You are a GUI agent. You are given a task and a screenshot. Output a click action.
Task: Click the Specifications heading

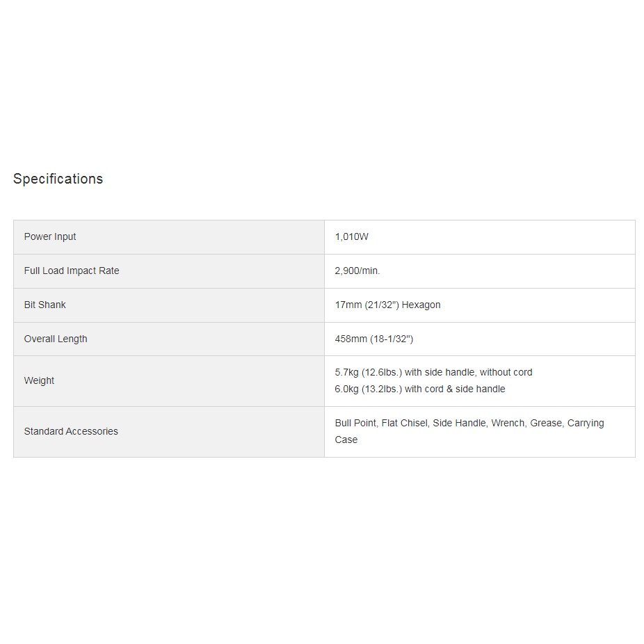tap(58, 179)
